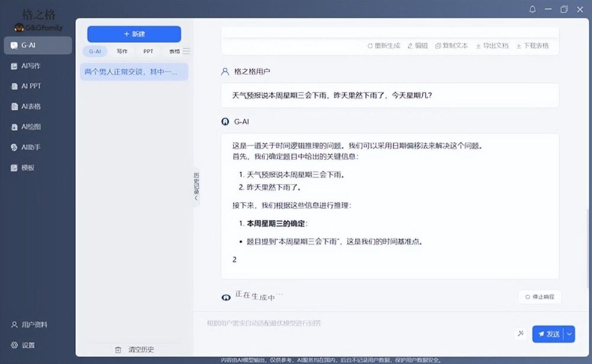Open 设置 settings in the sidebar
The width and height of the screenshot is (592, 364).
click(24, 345)
